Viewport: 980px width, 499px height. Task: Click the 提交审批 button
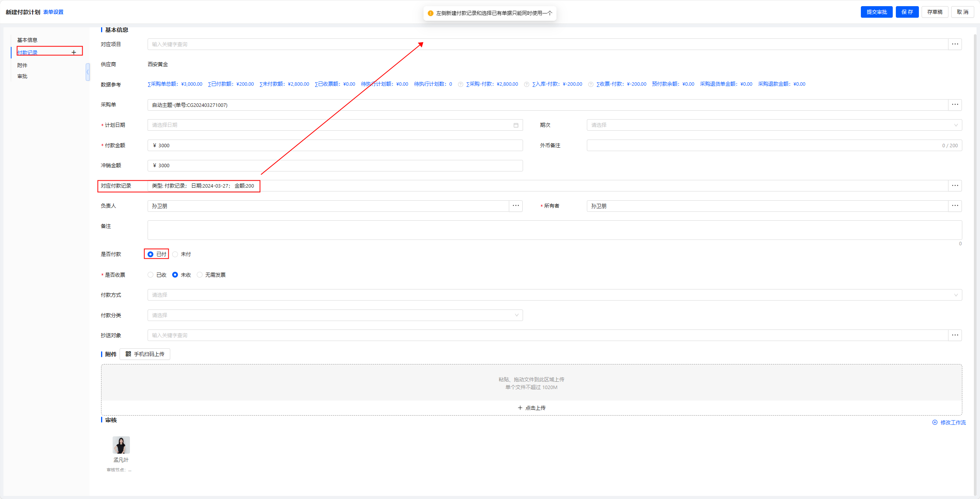(x=877, y=12)
